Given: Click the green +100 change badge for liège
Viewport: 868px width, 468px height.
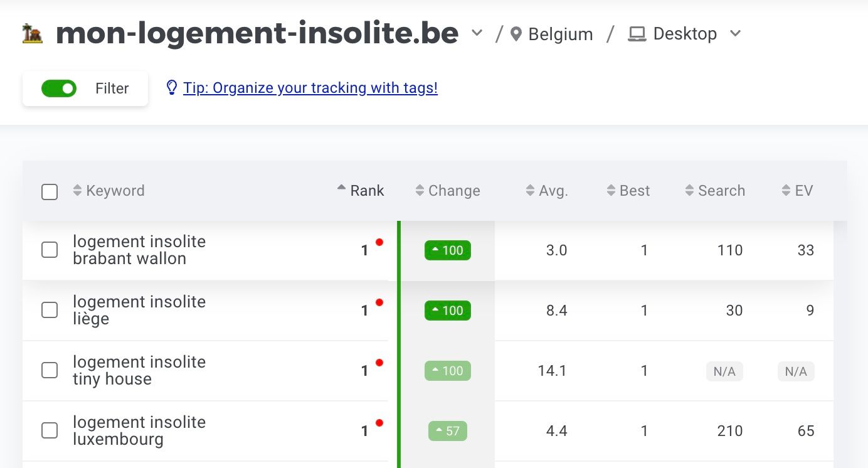Looking at the screenshot, I should pos(447,311).
